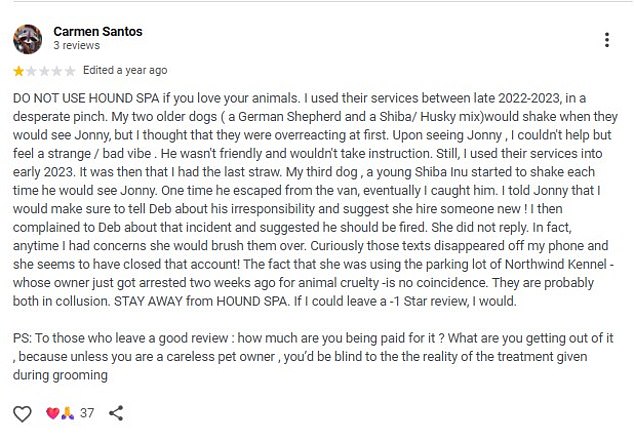Click the fifth gray rating star
This screenshot has width=634, height=440.
(70, 71)
